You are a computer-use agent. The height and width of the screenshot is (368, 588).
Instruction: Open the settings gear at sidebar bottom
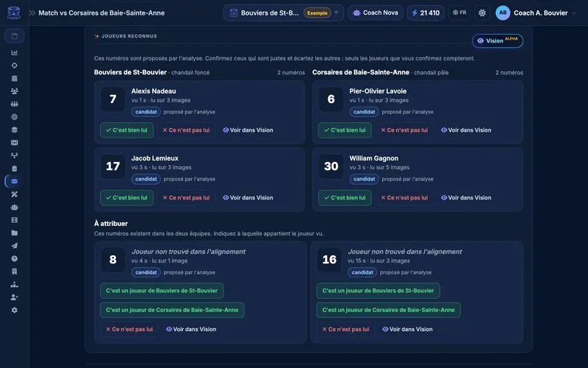14,310
